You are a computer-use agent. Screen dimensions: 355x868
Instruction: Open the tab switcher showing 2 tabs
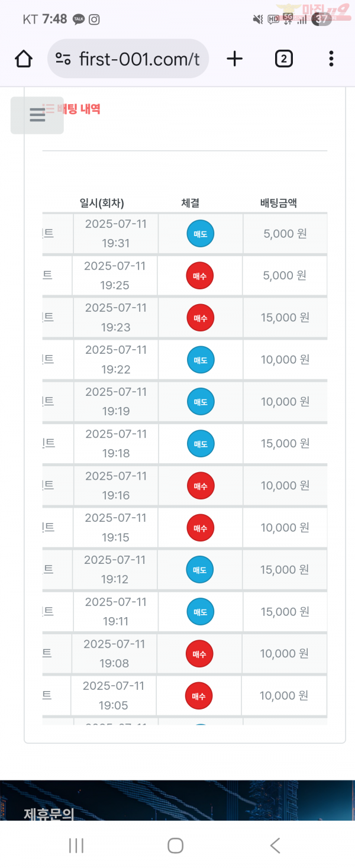click(283, 59)
